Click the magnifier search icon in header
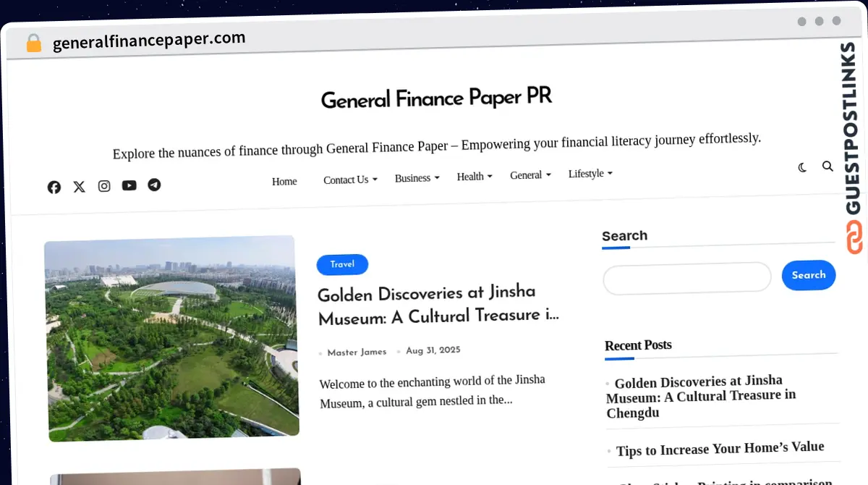The width and height of the screenshot is (868, 485). pyautogui.click(x=827, y=166)
